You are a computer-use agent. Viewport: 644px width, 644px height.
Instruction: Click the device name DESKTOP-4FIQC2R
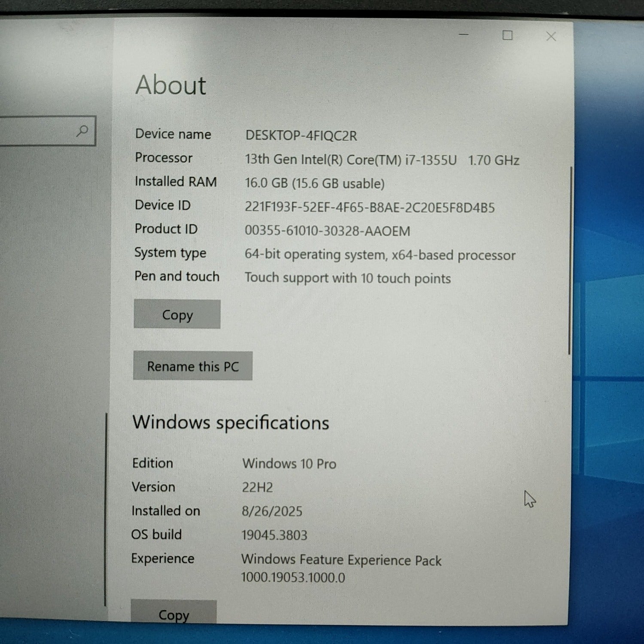click(301, 136)
